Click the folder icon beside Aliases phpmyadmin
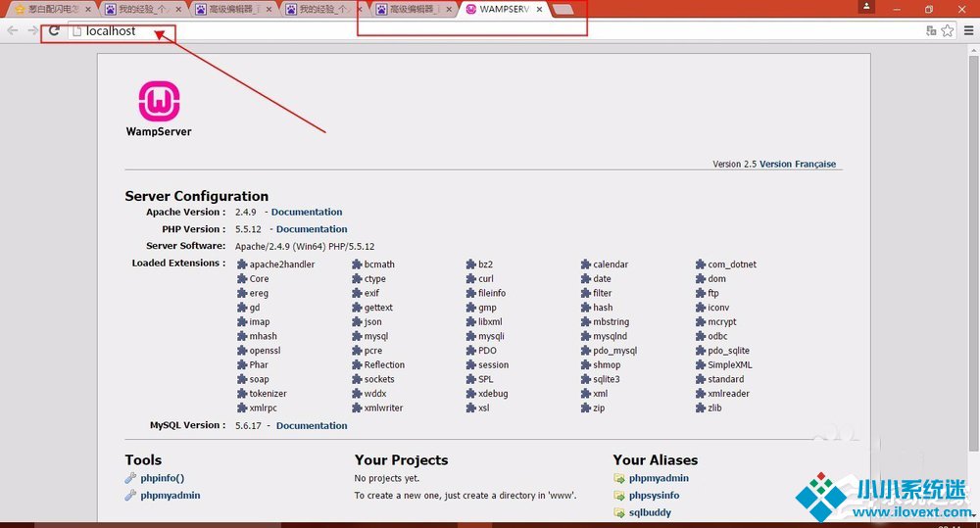Screen dimensions: 980x528 pyautogui.click(x=619, y=479)
